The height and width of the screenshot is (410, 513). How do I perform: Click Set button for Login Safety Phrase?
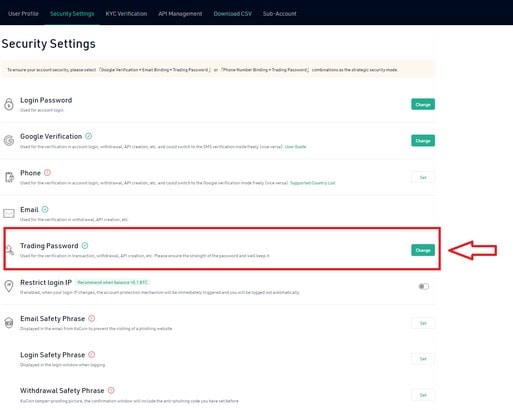coord(423,359)
